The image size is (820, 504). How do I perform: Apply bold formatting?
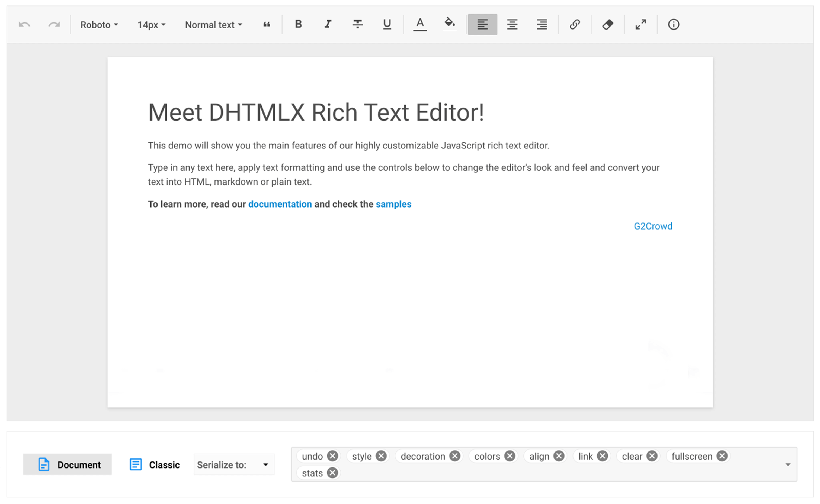298,24
